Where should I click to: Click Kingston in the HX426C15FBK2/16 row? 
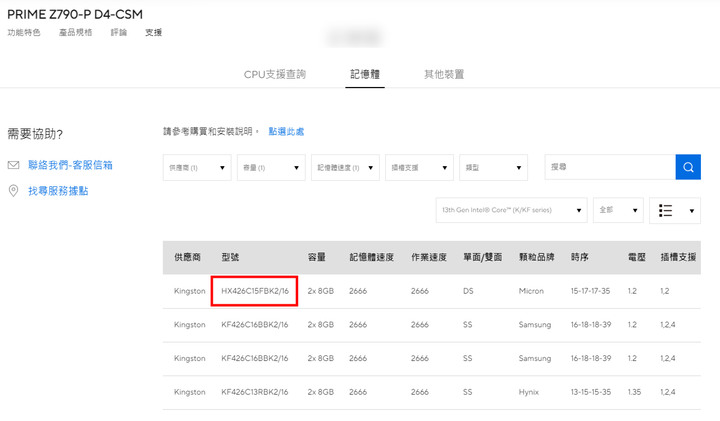pyautogui.click(x=190, y=291)
